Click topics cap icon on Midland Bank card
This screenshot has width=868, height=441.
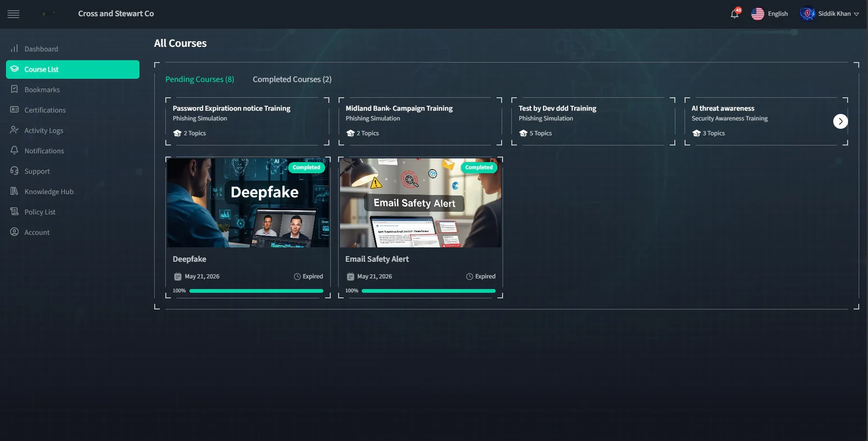[350, 133]
